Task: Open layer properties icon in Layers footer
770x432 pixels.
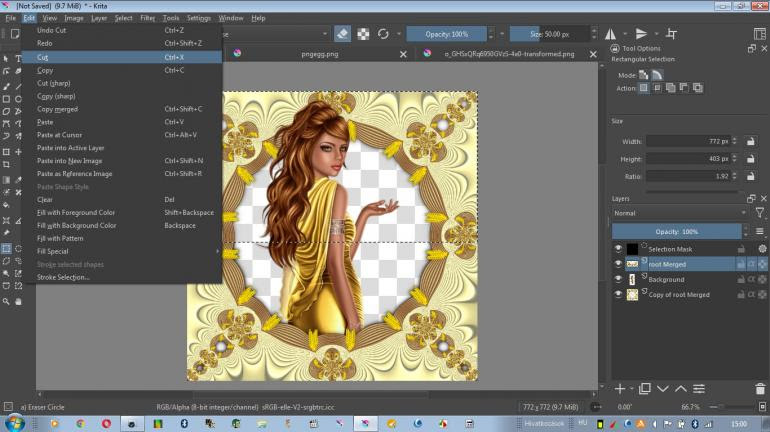Action: point(701,388)
